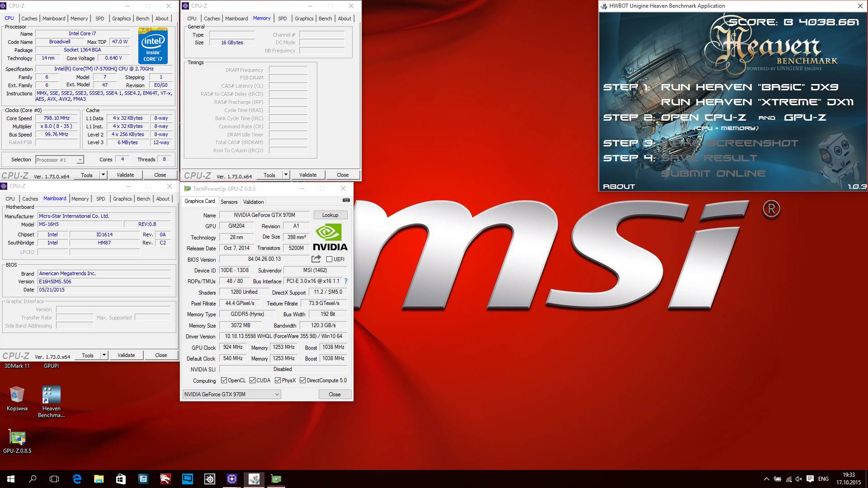Open the Windows Start menu
The image size is (868, 488).
click(x=11, y=479)
